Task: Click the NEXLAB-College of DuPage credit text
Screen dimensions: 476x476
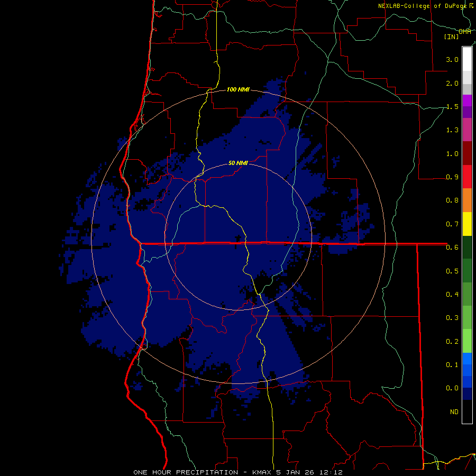Action: tap(423, 6)
